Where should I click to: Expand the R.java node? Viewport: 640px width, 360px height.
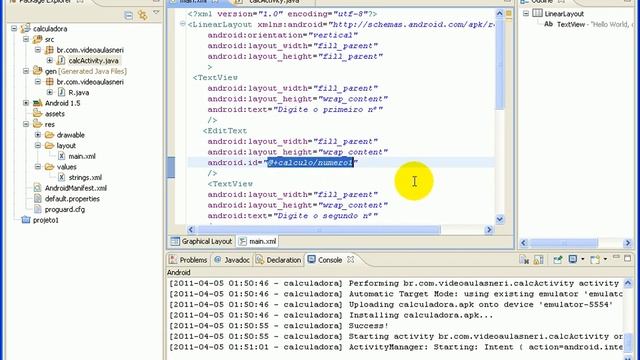50,92
